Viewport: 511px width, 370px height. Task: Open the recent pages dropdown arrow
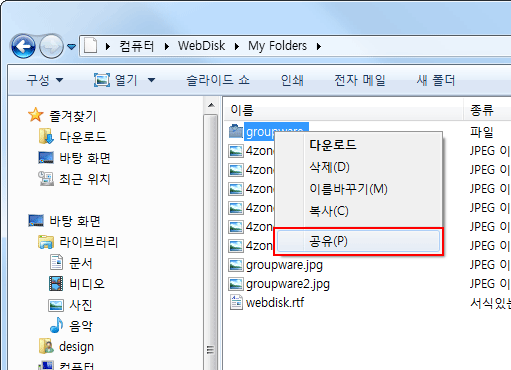click(71, 47)
